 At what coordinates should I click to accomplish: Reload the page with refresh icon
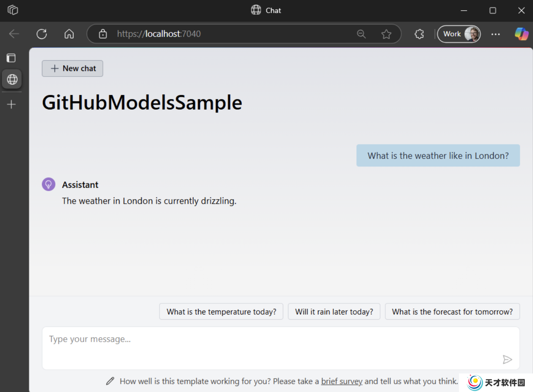(42, 34)
